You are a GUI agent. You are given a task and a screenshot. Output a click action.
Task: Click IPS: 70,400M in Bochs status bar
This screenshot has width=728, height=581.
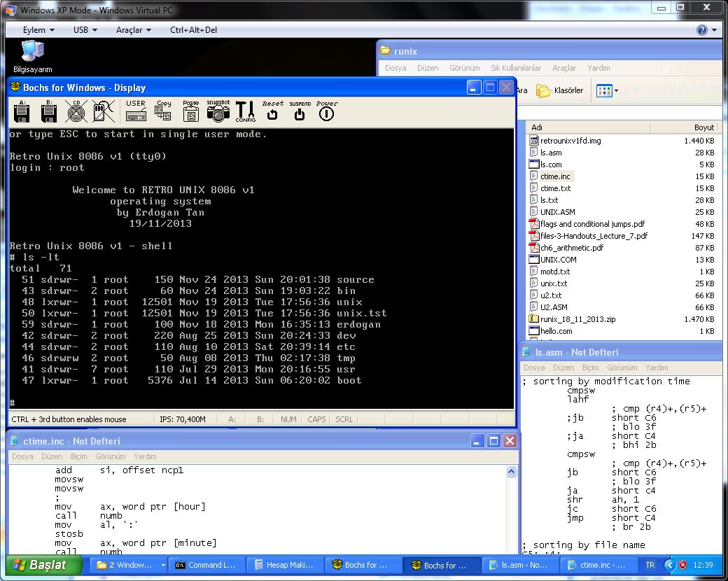pos(183,419)
